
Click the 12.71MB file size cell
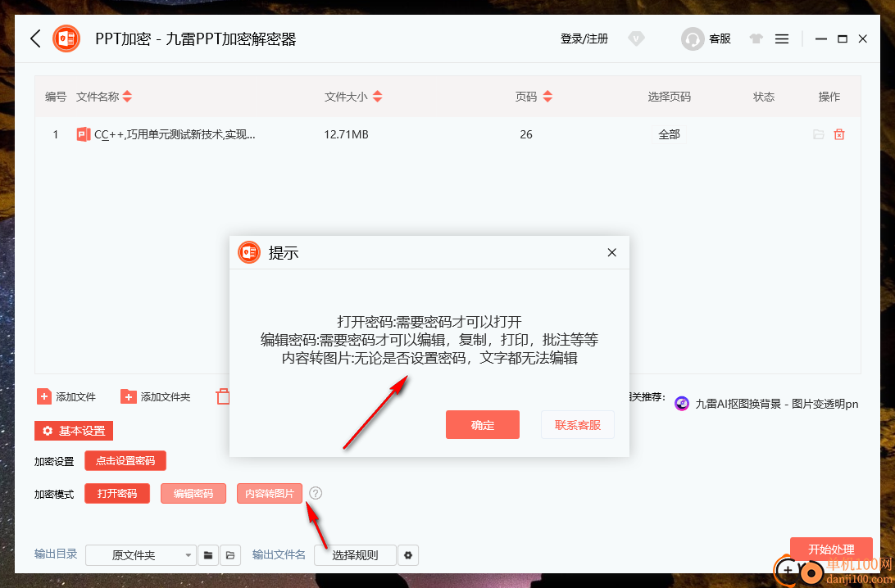tap(346, 134)
